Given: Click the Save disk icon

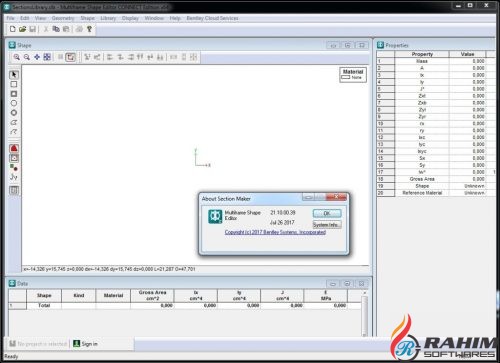Looking at the screenshot, I should (32, 29).
